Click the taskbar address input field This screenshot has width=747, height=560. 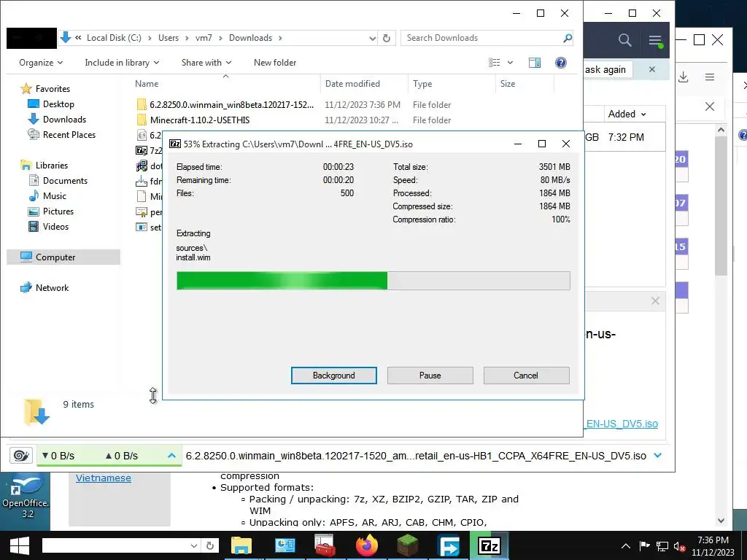click(x=115, y=545)
